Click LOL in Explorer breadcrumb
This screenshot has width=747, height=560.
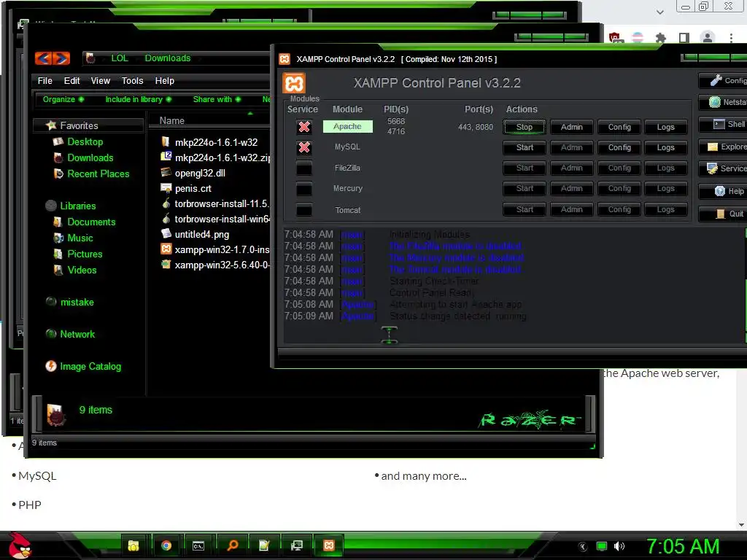pyautogui.click(x=120, y=58)
